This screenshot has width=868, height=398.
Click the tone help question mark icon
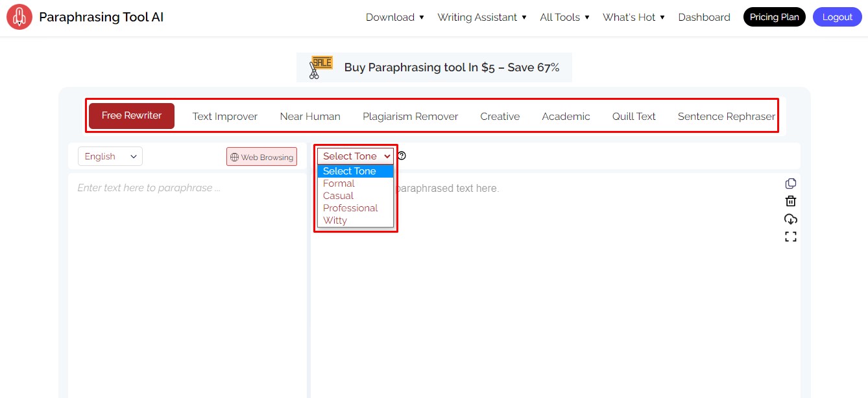402,156
